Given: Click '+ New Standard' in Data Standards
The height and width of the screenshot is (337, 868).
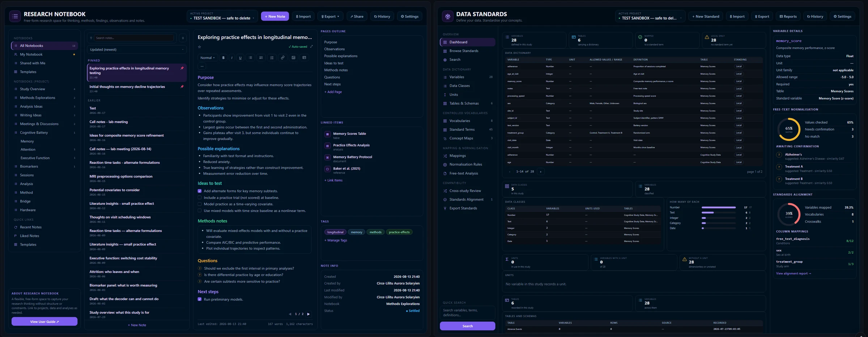Looking at the screenshot, I should [x=706, y=17].
